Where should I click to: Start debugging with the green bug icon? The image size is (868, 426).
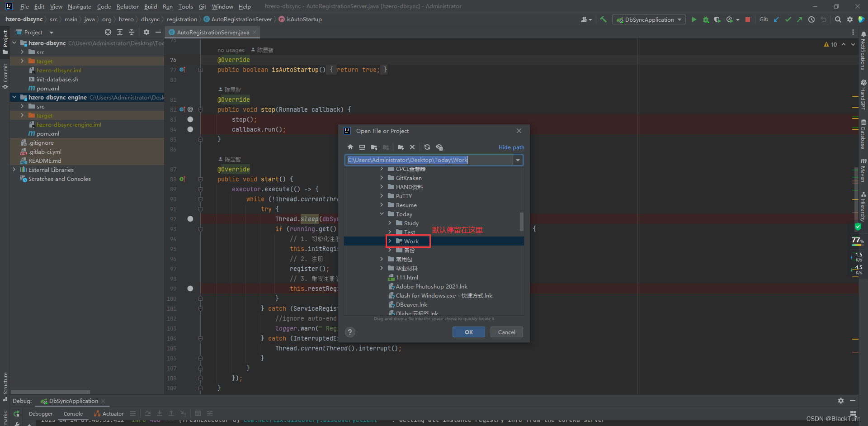tap(706, 19)
